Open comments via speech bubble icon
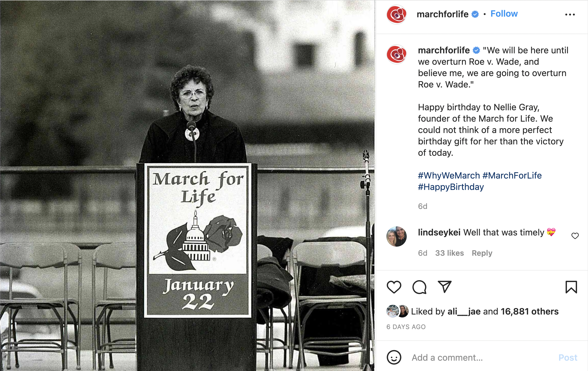588x371 pixels. [419, 287]
